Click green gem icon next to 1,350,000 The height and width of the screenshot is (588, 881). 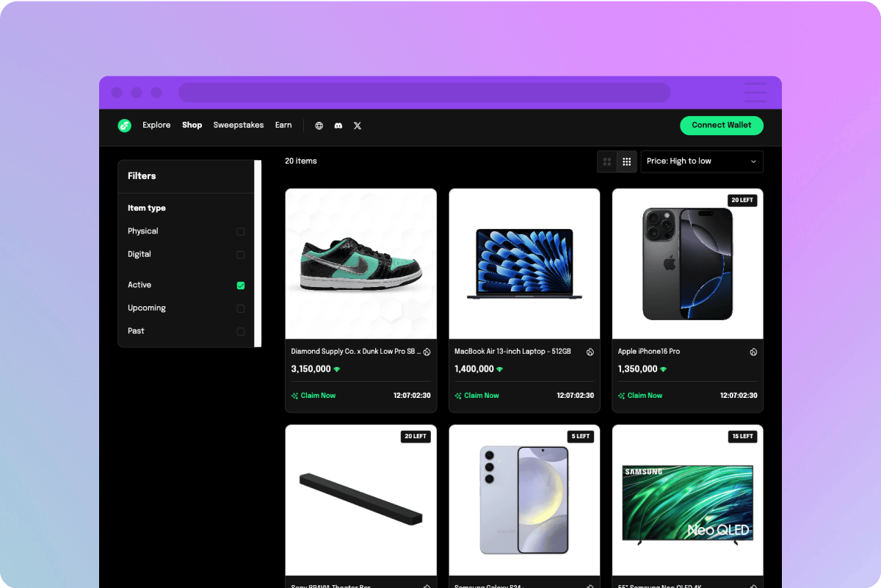tap(664, 369)
